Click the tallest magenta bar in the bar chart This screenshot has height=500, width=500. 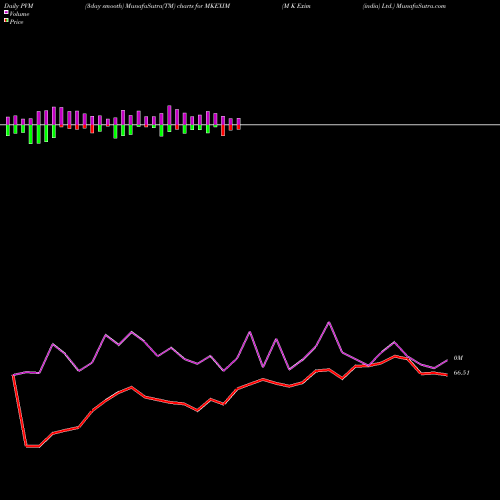point(169,115)
